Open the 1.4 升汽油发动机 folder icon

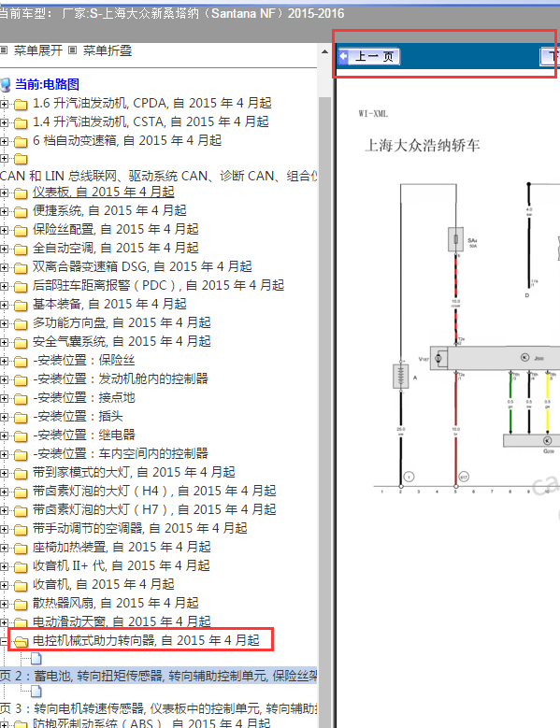coord(21,122)
